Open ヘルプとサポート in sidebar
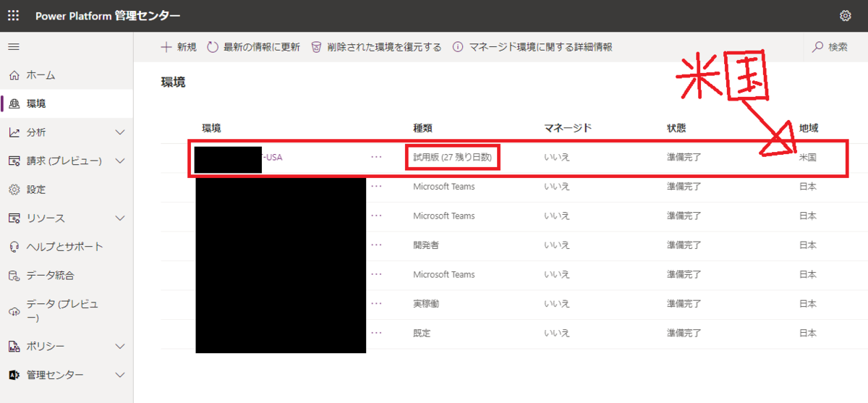The image size is (868, 403). 67,247
